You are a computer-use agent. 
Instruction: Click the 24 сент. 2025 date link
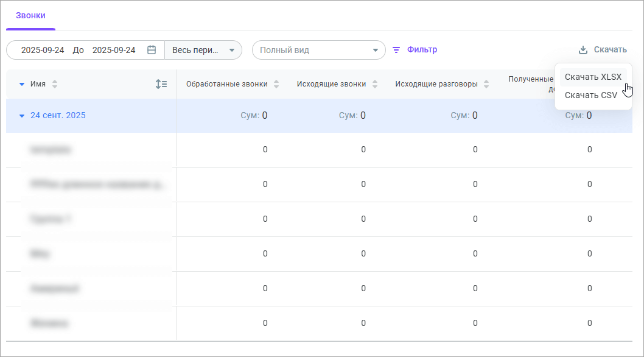tap(58, 116)
